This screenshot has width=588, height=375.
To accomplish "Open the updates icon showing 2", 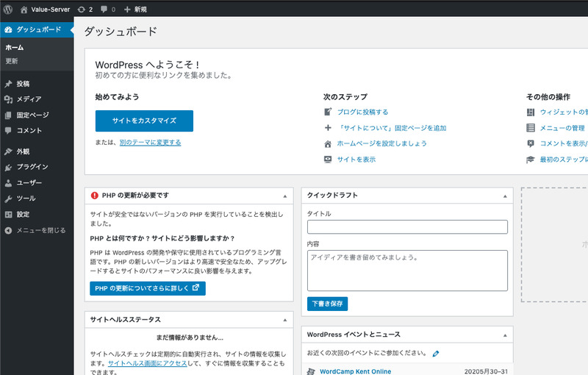I will (x=80, y=9).
